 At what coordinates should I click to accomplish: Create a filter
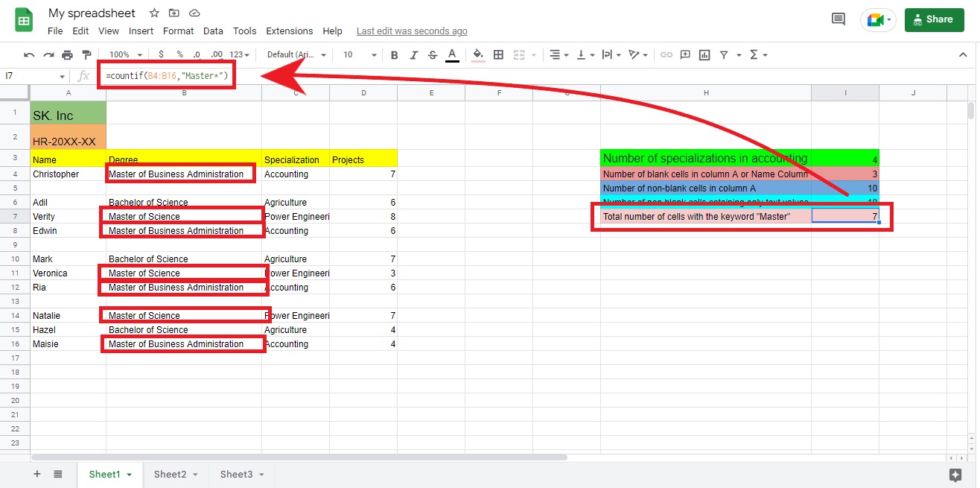(x=723, y=54)
